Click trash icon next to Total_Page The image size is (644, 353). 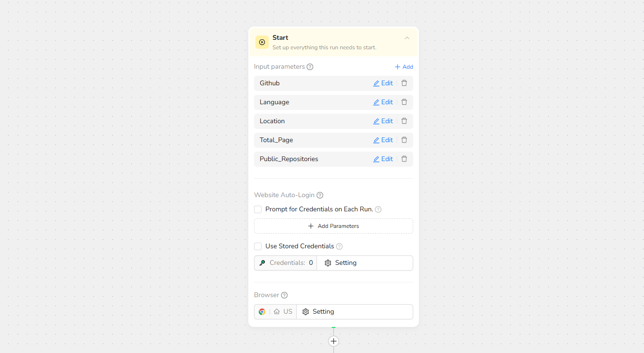tap(404, 140)
